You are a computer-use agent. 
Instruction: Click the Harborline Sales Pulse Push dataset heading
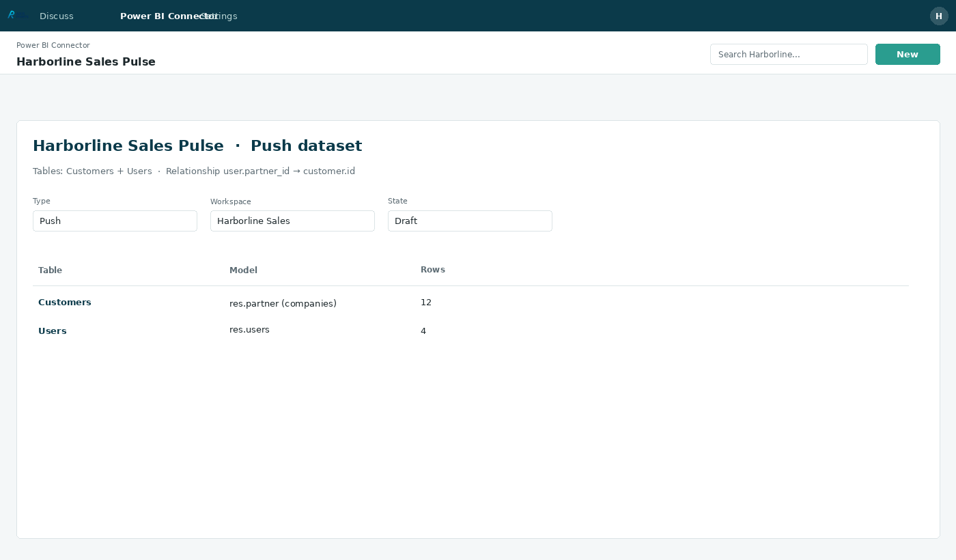click(x=197, y=146)
